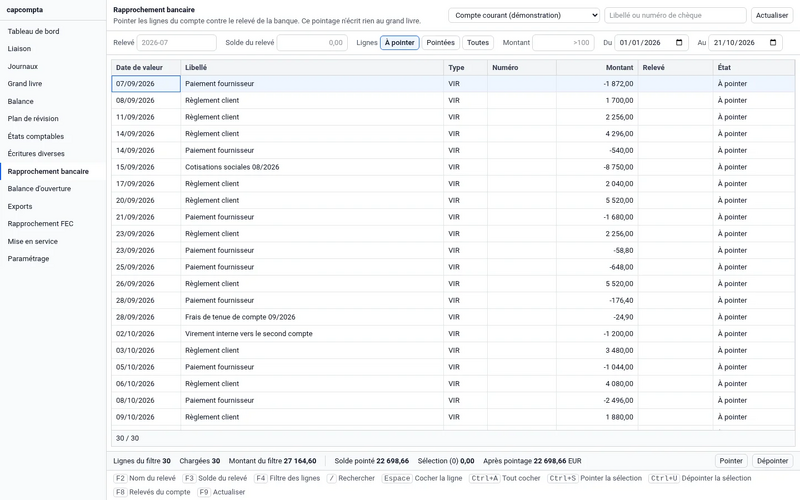Image resolution: width=800 pixels, height=500 pixels.
Task: Select row dated 25/09/2026
Action: point(453,267)
